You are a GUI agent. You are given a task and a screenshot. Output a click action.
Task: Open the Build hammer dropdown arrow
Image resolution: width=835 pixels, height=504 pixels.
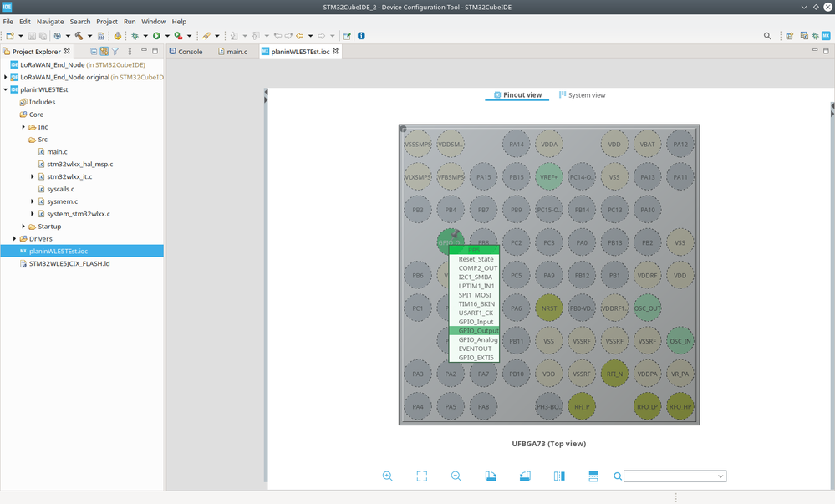[89, 36]
